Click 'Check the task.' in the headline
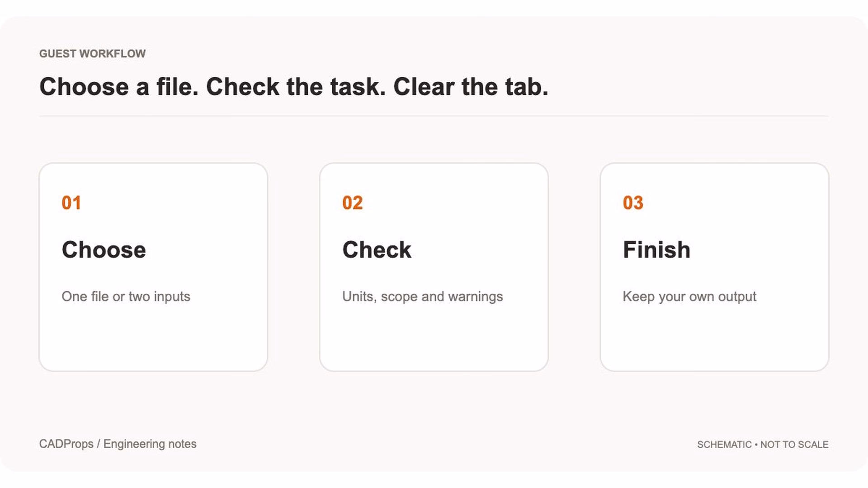Viewport: 868px width, 488px height. [x=296, y=87]
